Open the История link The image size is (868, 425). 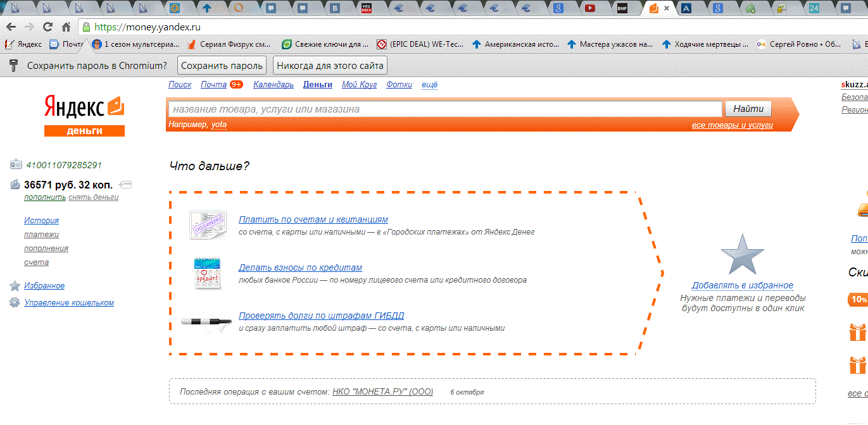pos(41,221)
